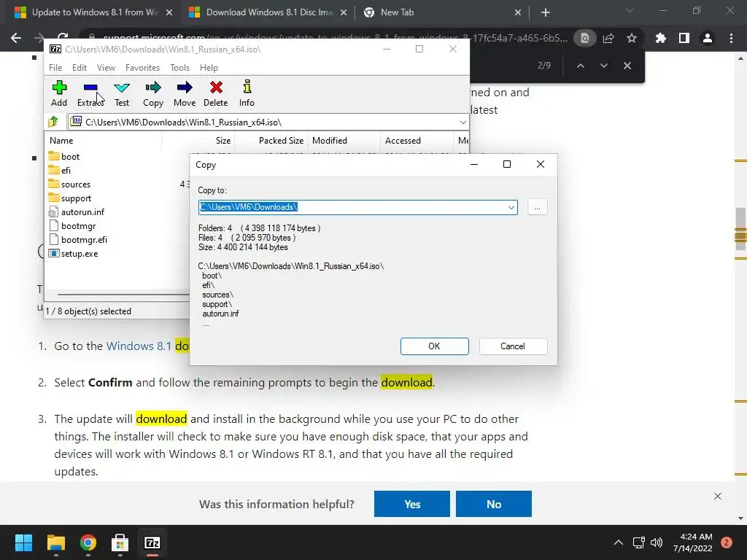Select the boot folder
Screen dimensions: 747x560
tap(70, 157)
